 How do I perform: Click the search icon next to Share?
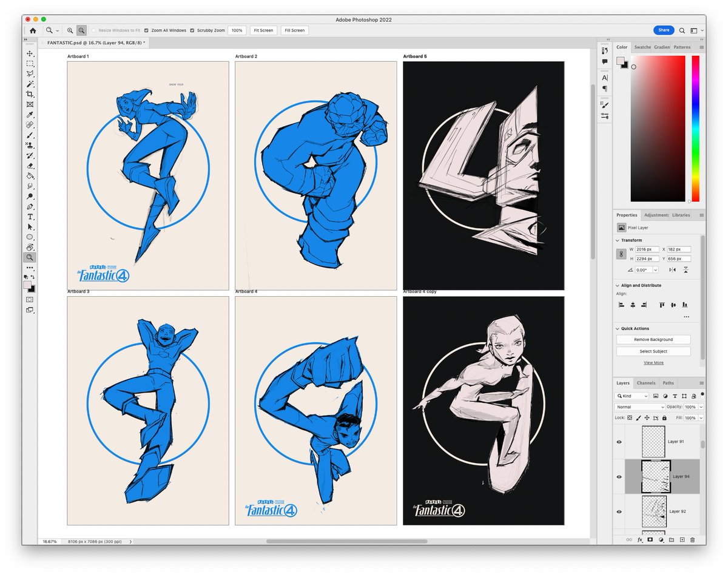pyautogui.click(x=682, y=30)
